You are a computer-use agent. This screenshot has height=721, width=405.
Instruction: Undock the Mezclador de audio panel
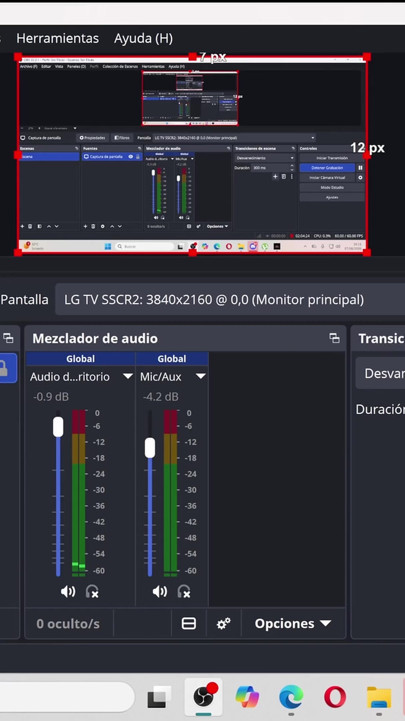pyautogui.click(x=334, y=338)
